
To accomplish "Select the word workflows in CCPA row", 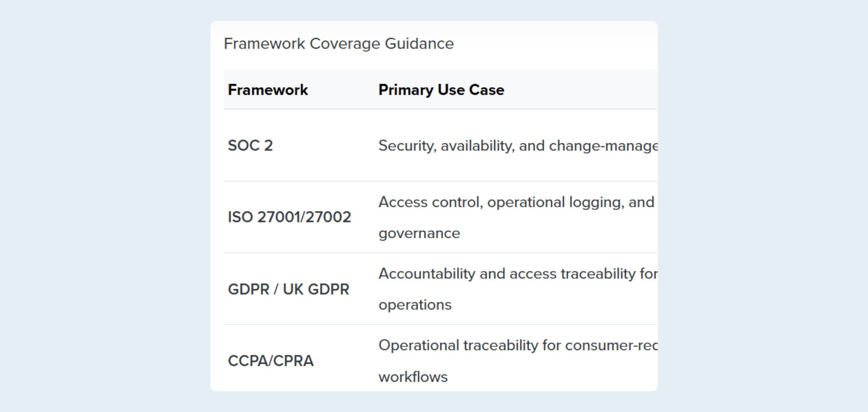I will click(x=413, y=376).
